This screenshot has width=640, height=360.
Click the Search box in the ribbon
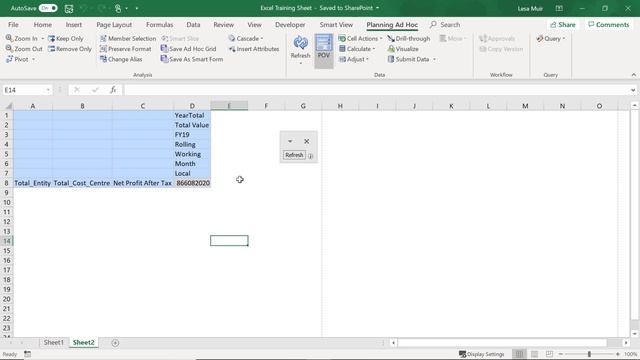[445, 24]
